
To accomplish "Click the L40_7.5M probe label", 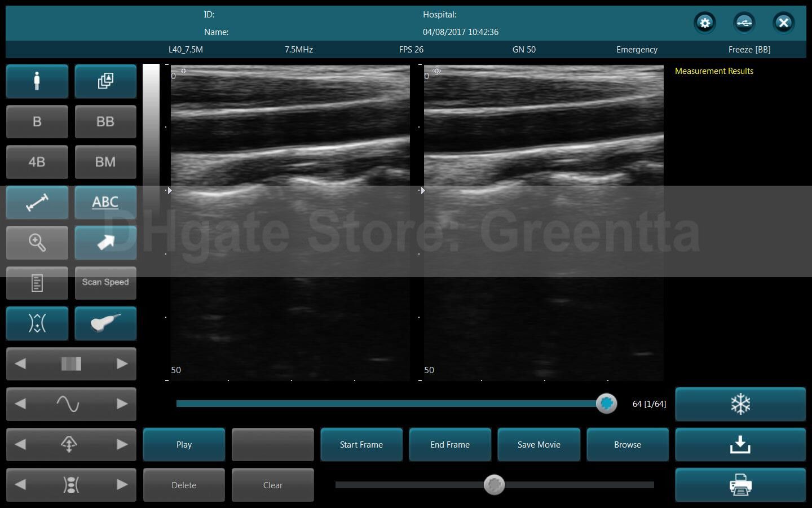I will point(186,50).
